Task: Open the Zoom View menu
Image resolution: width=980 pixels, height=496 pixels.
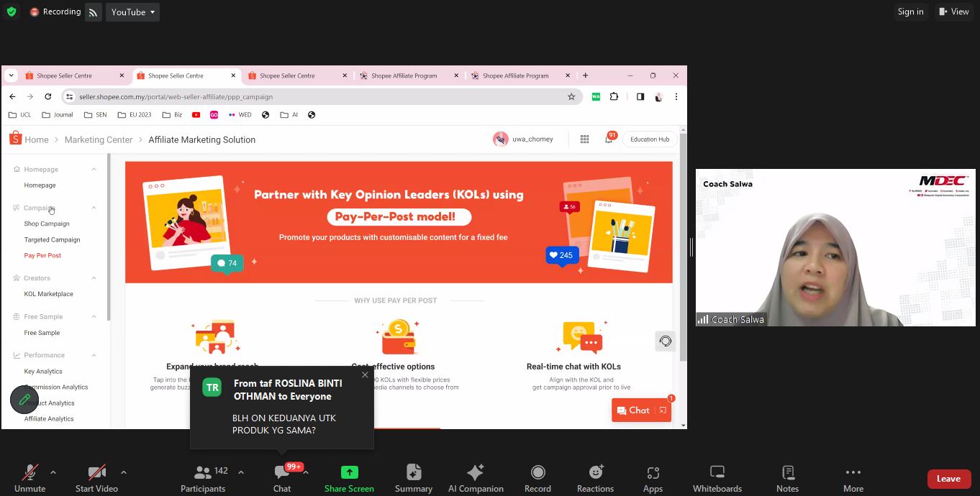Action: coord(953,12)
